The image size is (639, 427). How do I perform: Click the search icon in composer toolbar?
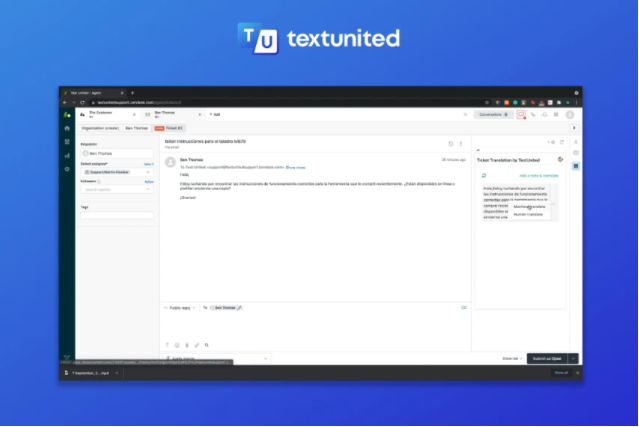[x=207, y=345]
